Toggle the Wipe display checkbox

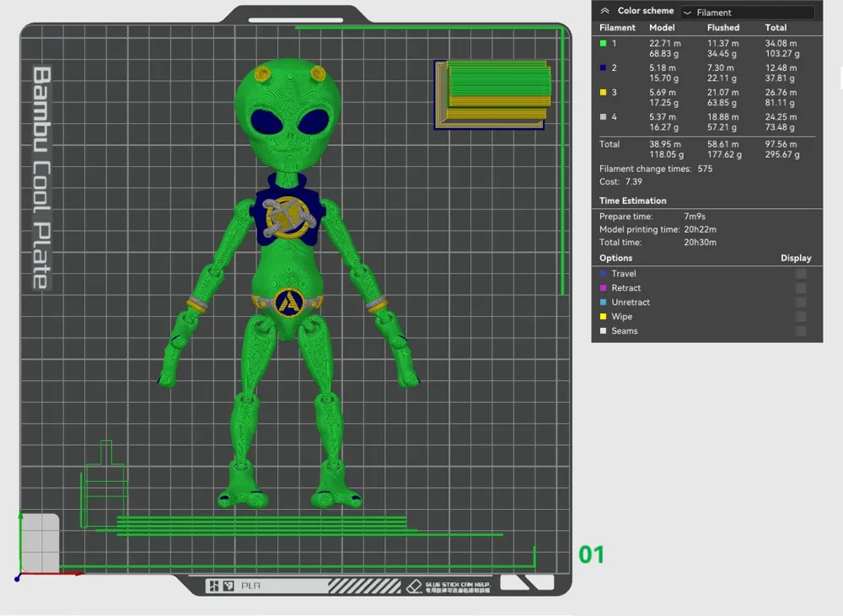[799, 316]
